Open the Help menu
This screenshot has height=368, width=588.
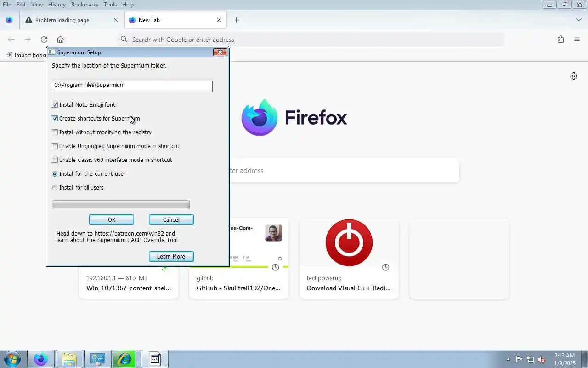pos(128,5)
